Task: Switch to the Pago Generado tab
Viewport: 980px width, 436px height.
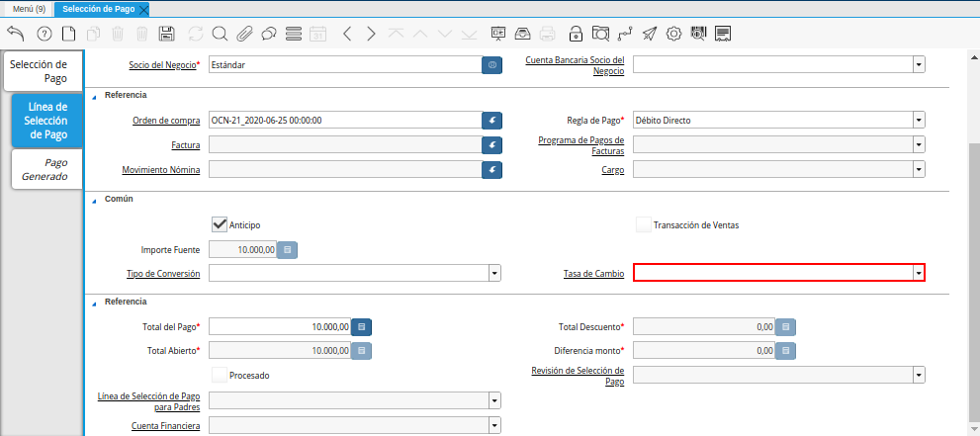Action: pyautogui.click(x=47, y=169)
